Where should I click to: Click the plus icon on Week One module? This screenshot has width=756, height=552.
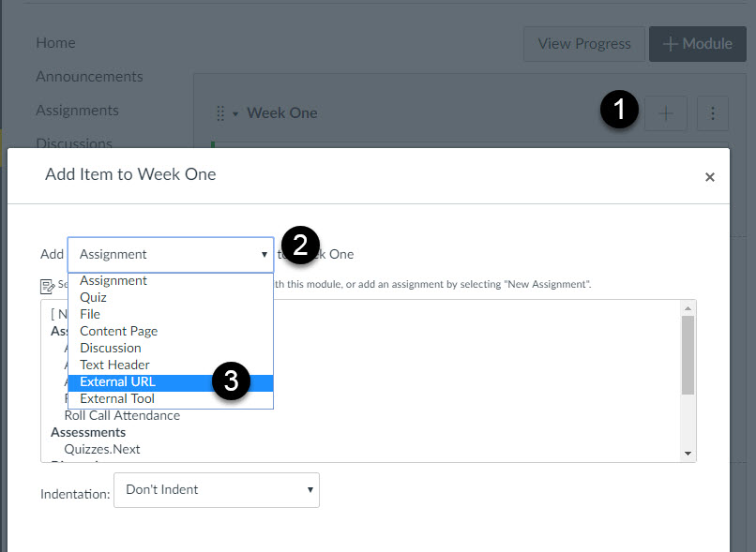665,113
